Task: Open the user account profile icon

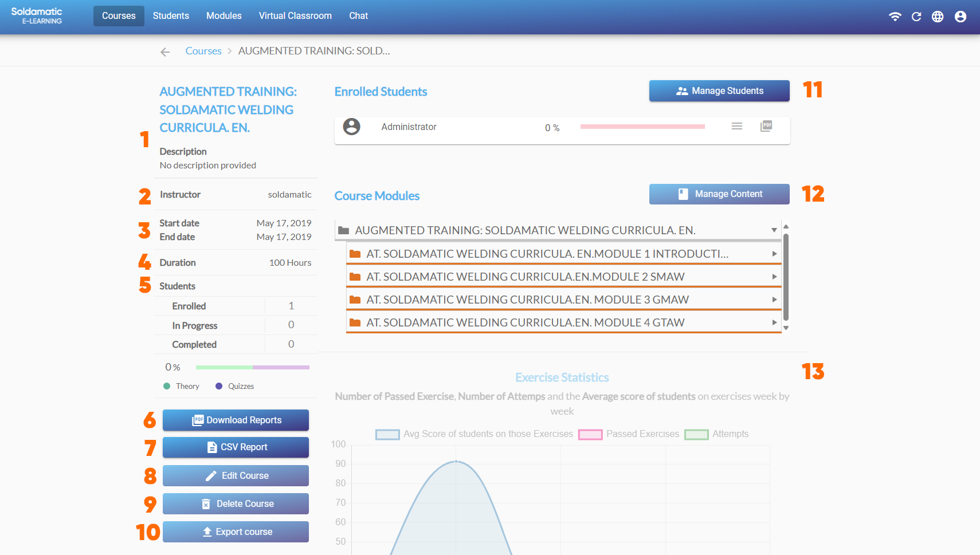Action: point(961,17)
